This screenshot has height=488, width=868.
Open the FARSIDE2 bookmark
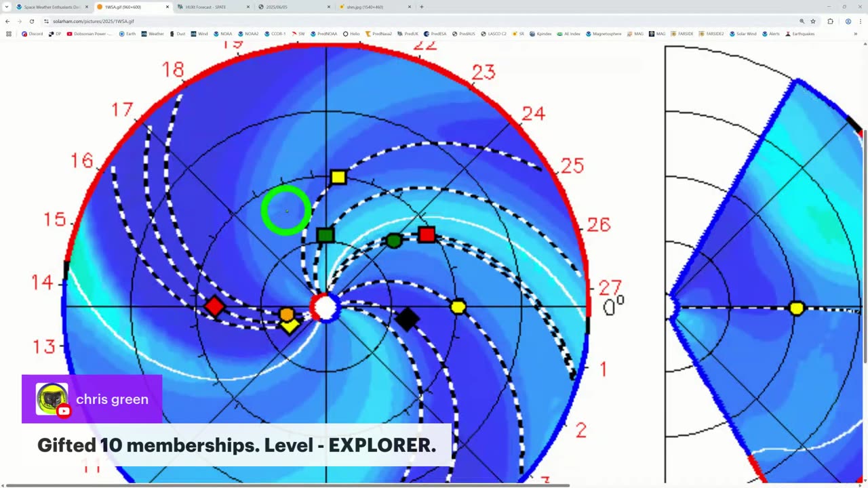(x=711, y=33)
